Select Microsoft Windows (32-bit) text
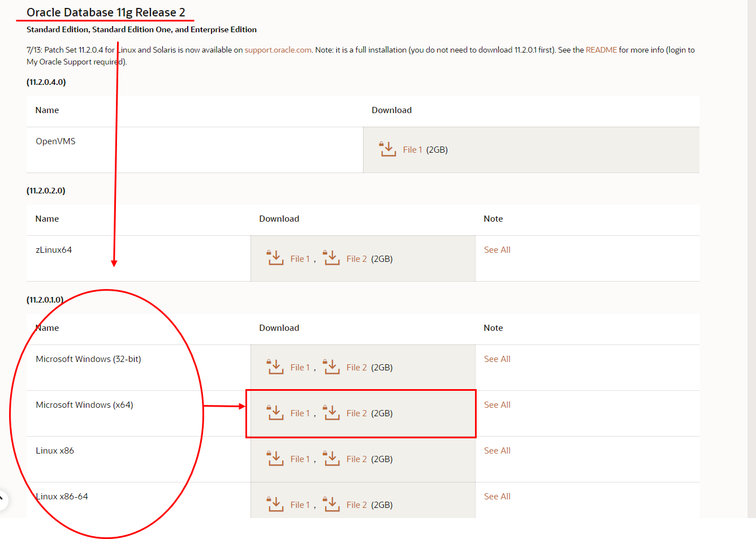The height and width of the screenshot is (539, 756). [88, 359]
